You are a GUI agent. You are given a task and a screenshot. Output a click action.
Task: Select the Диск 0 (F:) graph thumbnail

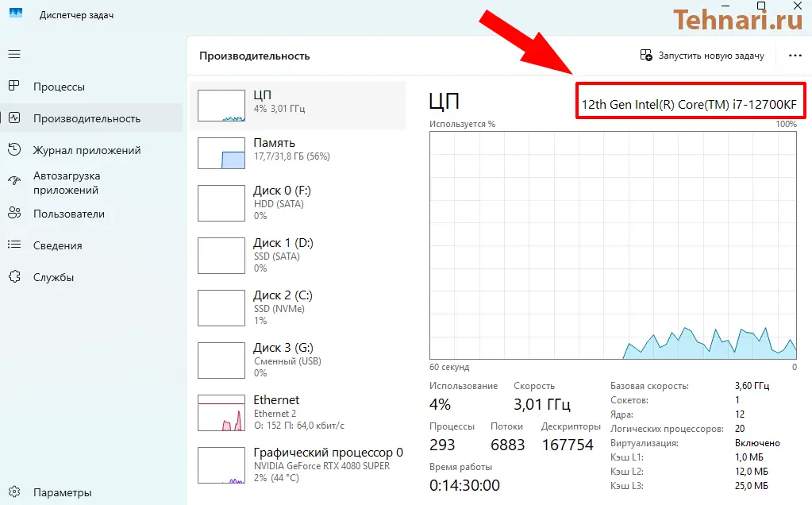click(221, 203)
